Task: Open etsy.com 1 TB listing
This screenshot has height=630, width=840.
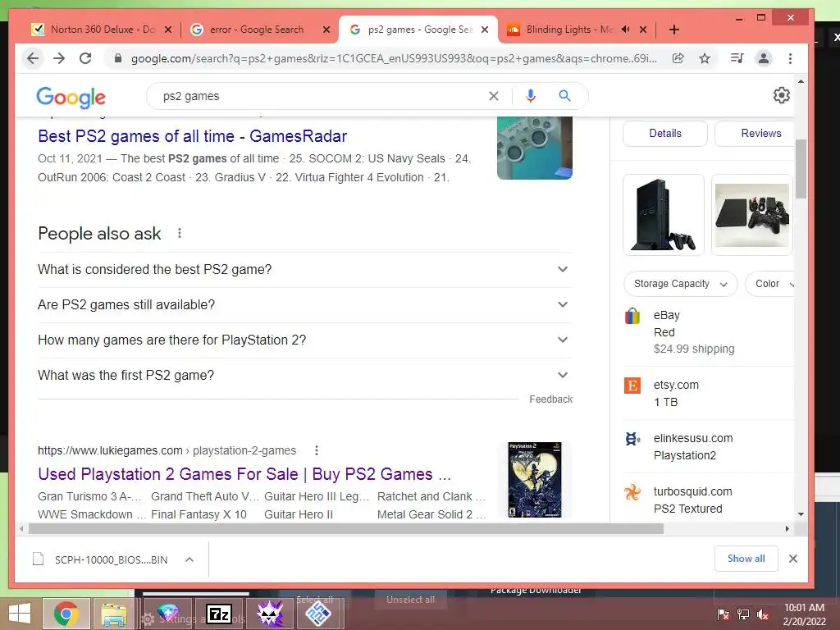Action: point(708,393)
